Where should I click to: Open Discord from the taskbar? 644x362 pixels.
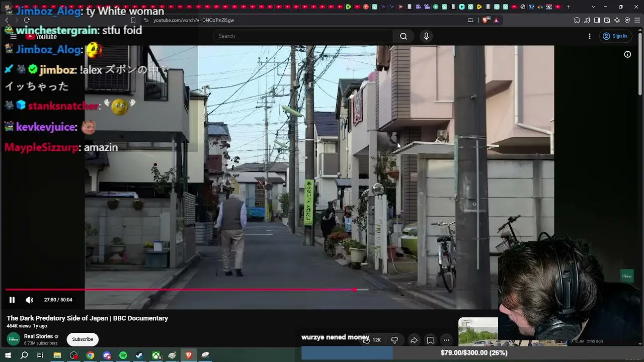pos(107,355)
